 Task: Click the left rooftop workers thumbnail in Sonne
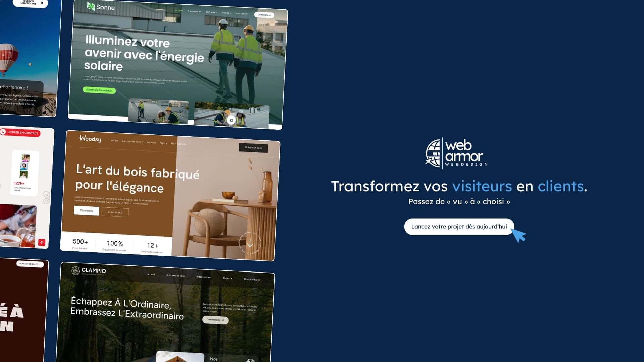(x=158, y=111)
